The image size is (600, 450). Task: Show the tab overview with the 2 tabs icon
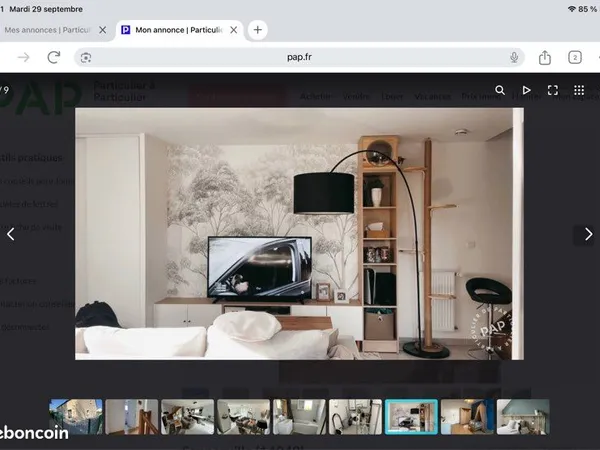pyautogui.click(x=575, y=57)
